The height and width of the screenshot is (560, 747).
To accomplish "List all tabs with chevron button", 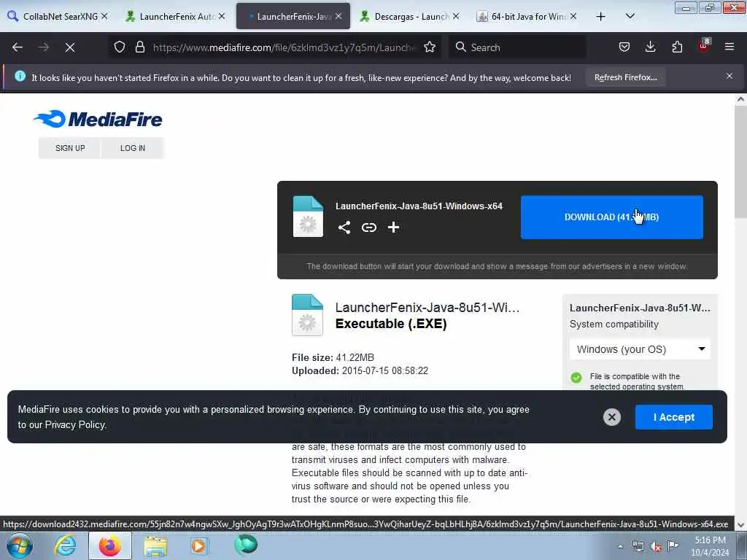I will pos(630,16).
